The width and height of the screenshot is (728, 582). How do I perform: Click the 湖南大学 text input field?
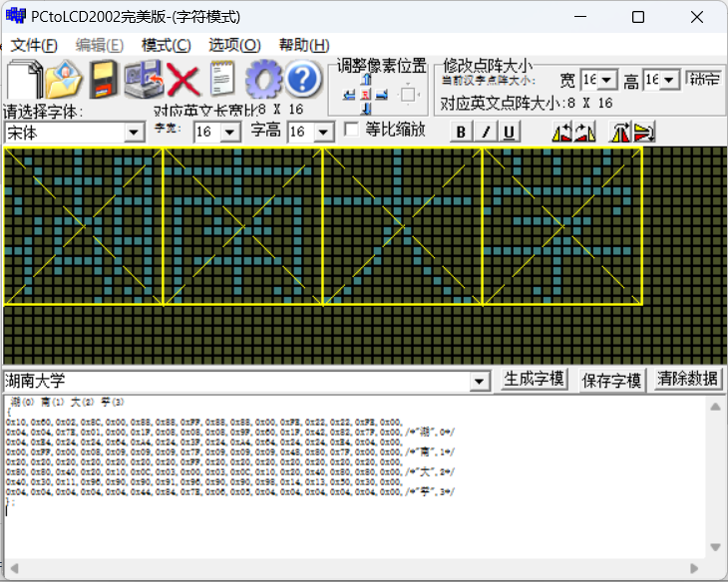point(236,382)
